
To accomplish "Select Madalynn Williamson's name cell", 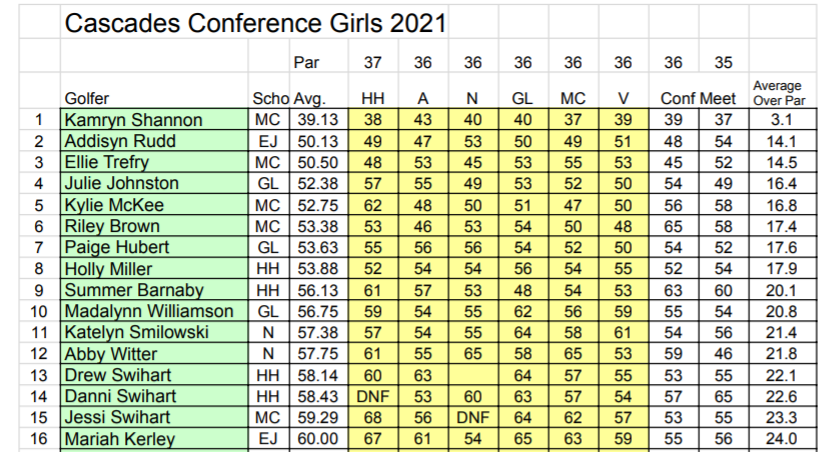I will click(148, 312).
